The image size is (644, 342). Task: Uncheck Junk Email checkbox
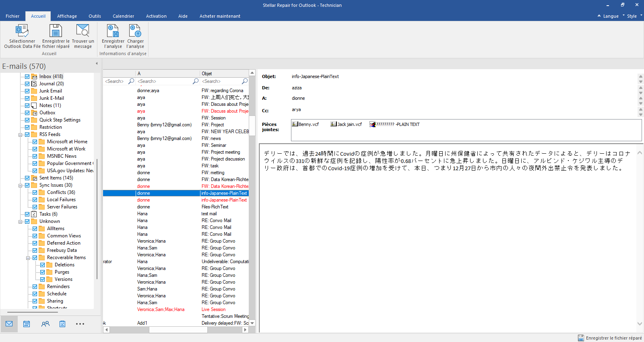tap(27, 91)
